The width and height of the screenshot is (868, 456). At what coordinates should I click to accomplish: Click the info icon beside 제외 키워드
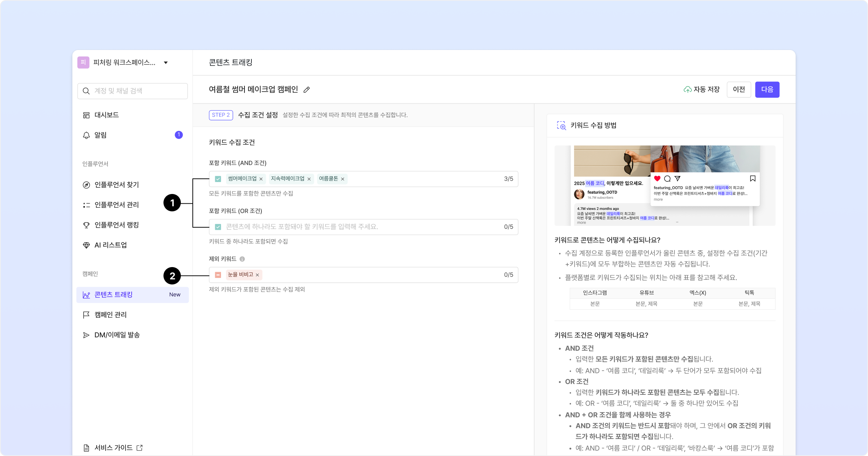(x=242, y=259)
